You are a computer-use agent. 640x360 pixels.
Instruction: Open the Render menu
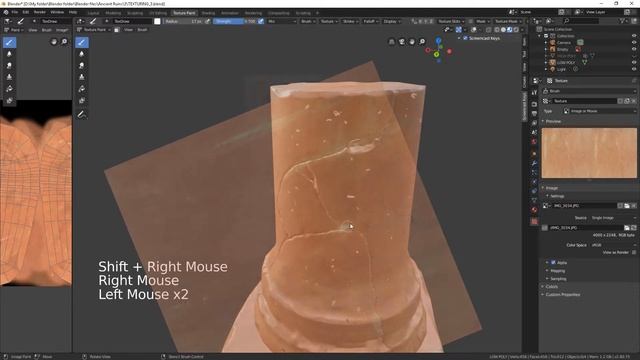point(40,12)
